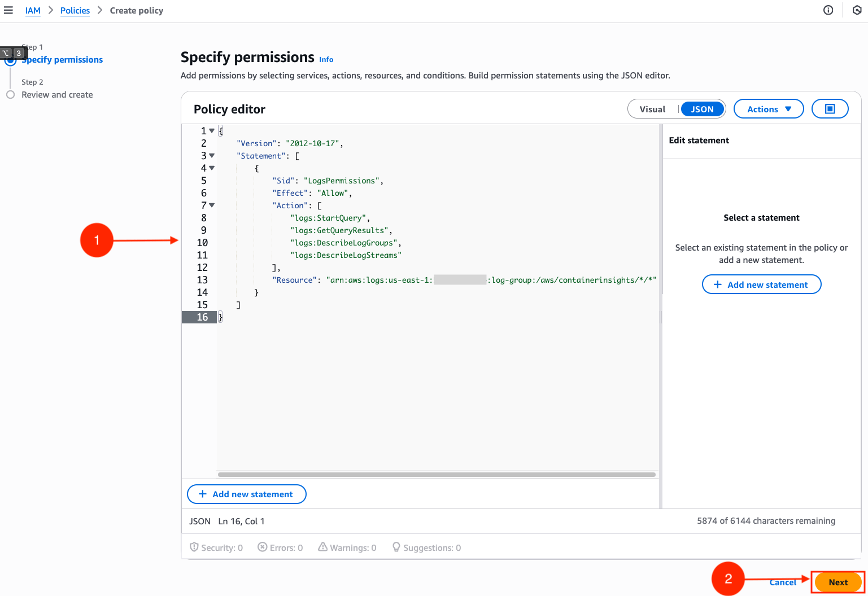Screen dimensions: 868x596
Task: Open the hamburger navigation menu
Action: pyautogui.click(x=8, y=10)
